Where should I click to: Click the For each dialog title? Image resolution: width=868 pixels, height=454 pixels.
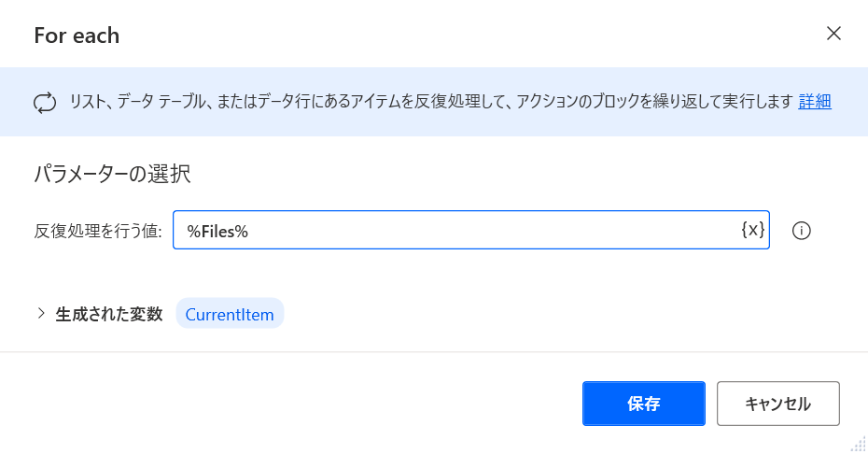tap(77, 36)
